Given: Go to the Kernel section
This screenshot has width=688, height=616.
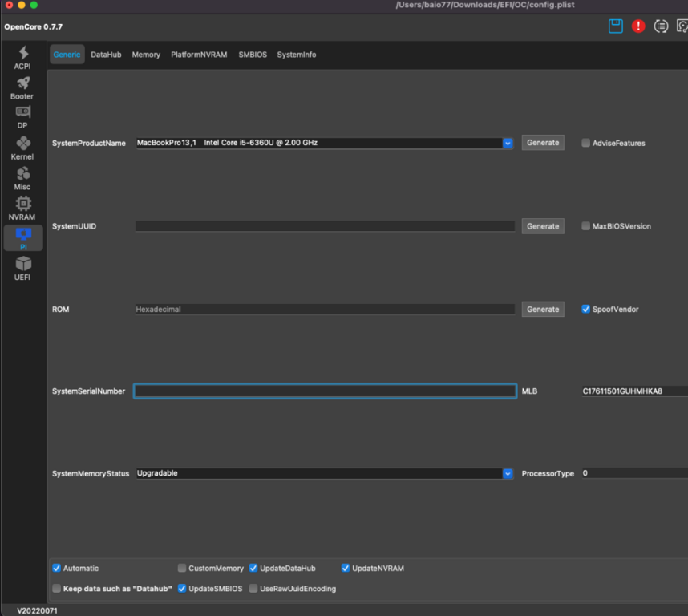Looking at the screenshot, I should [22, 147].
